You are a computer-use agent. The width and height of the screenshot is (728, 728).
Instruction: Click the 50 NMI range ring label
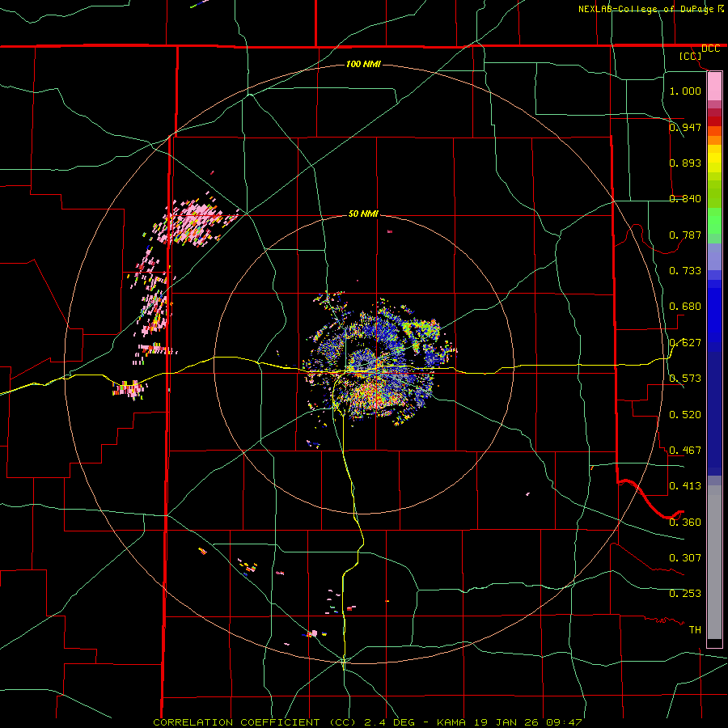pyautogui.click(x=363, y=214)
